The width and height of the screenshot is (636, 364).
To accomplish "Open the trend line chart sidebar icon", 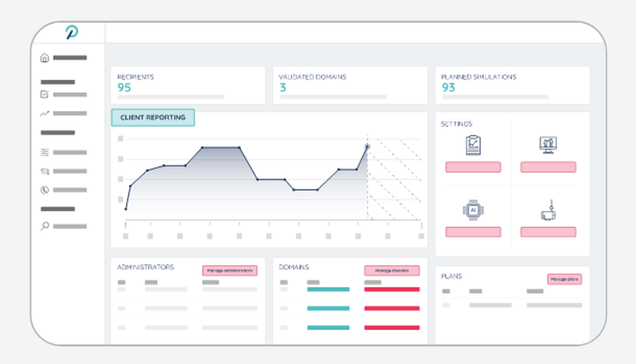I will (x=45, y=114).
